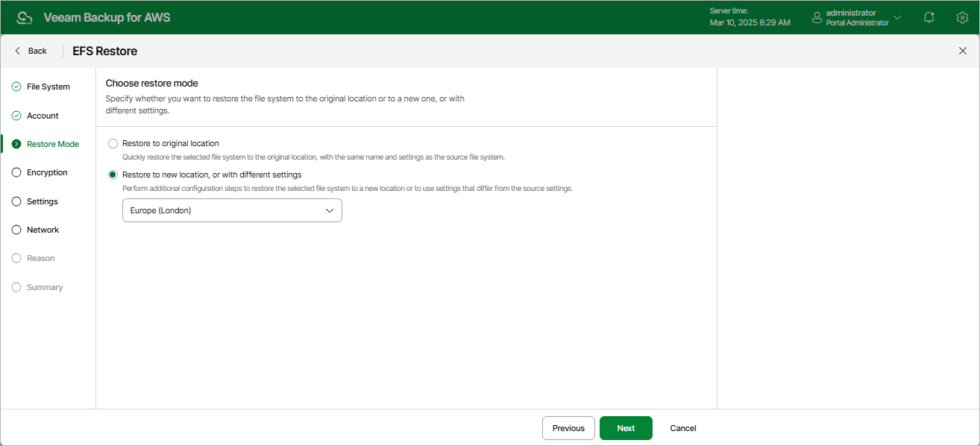Expand the administrator account menu chevron

click(x=896, y=16)
